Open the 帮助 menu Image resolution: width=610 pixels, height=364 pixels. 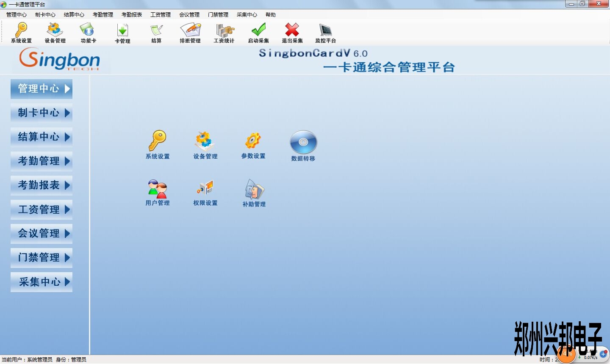point(270,15)
